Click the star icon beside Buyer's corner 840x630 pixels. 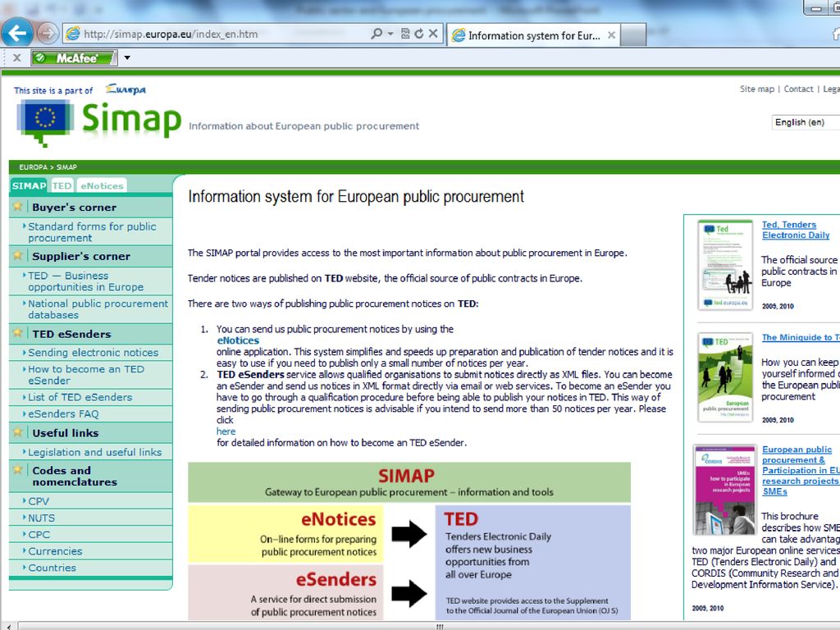[x=18, y=206]
